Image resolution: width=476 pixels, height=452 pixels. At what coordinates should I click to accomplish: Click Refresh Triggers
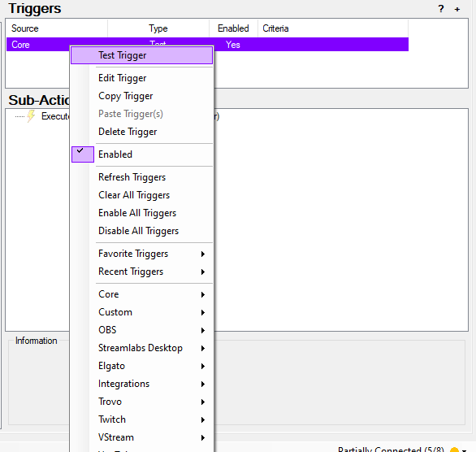[142, 177]
